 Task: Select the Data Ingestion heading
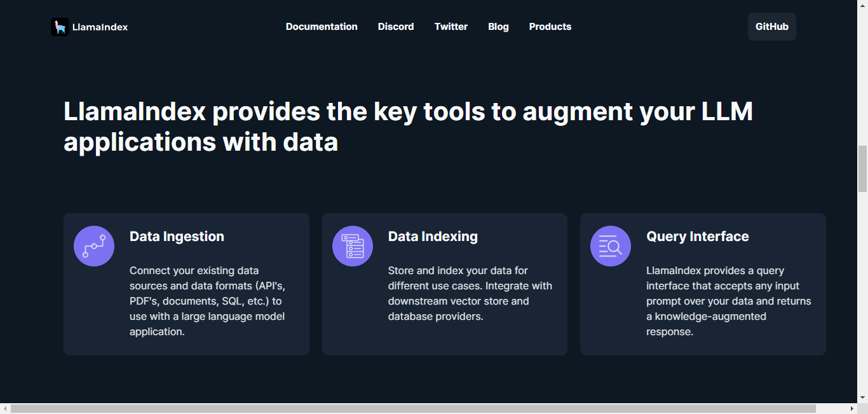pyautogui.click(x=177, y=237)
